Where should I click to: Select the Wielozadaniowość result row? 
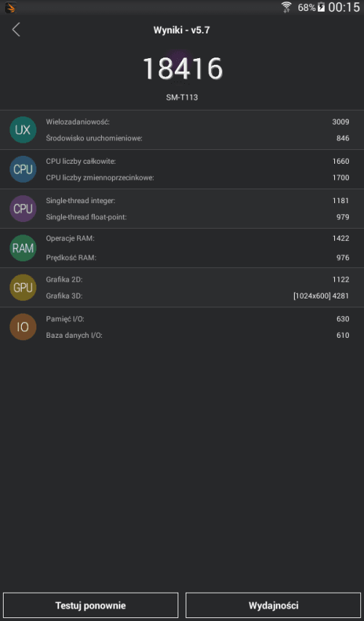click(x=197, y=122)
